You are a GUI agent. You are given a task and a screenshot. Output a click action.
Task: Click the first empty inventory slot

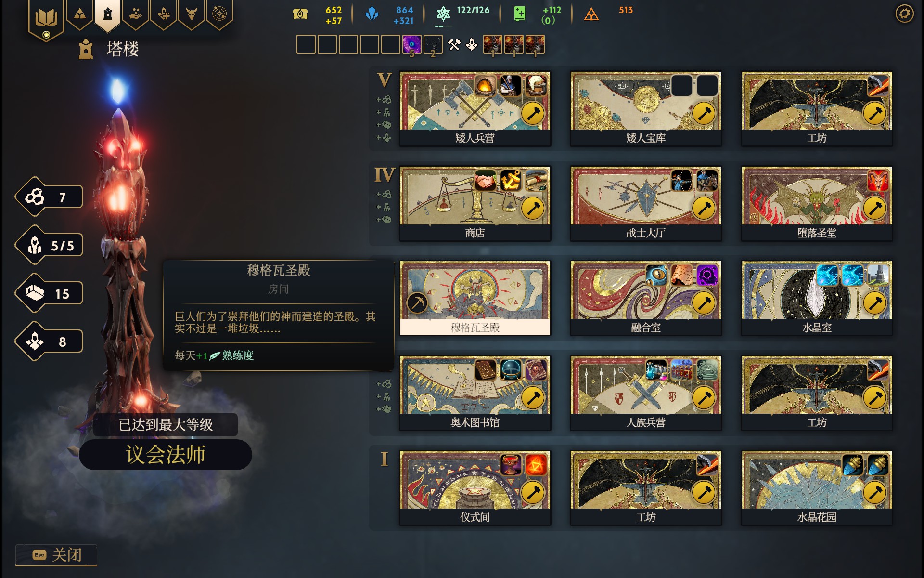[x=306, y=45]
